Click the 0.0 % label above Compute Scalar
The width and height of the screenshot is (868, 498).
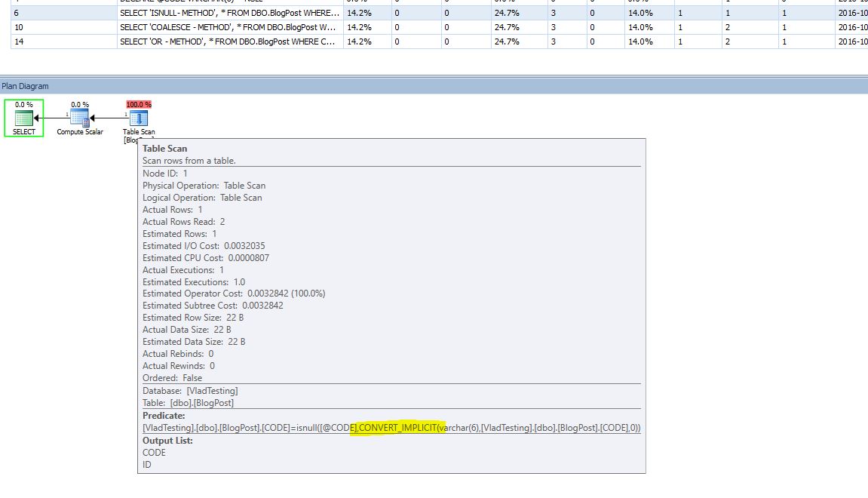78,104
